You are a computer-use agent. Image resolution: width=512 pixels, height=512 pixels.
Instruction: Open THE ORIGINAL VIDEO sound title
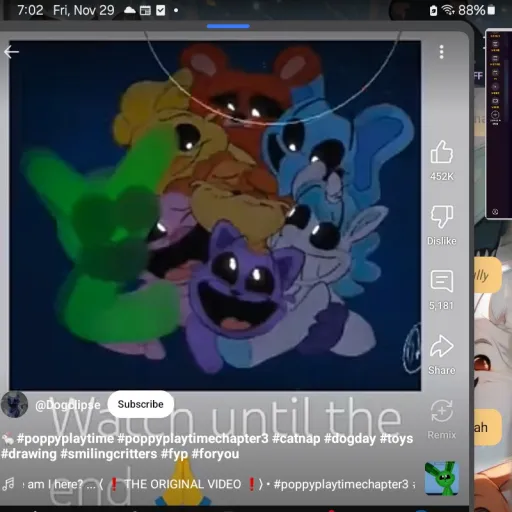tap(182, 484)
